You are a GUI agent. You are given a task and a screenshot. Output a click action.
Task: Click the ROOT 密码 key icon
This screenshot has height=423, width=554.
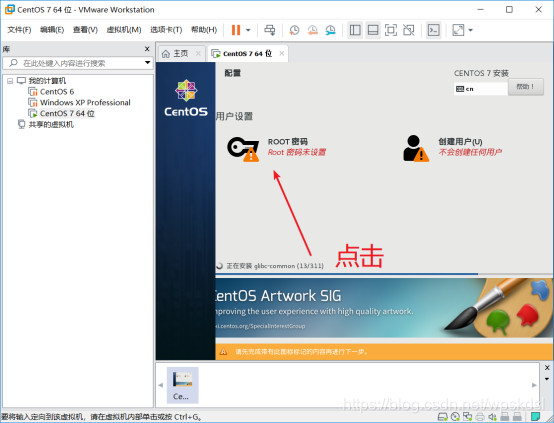click(243, 149)
